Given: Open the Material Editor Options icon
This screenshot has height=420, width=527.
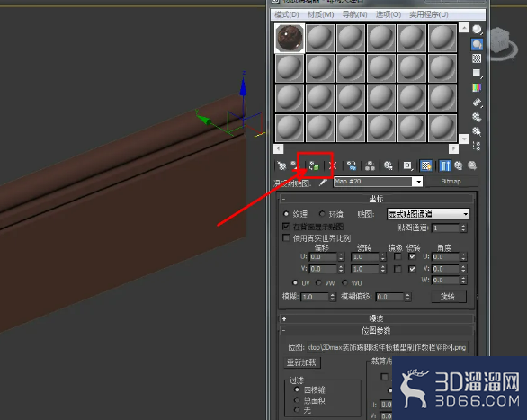Looking at the screenshot, I should pos(477,117).
